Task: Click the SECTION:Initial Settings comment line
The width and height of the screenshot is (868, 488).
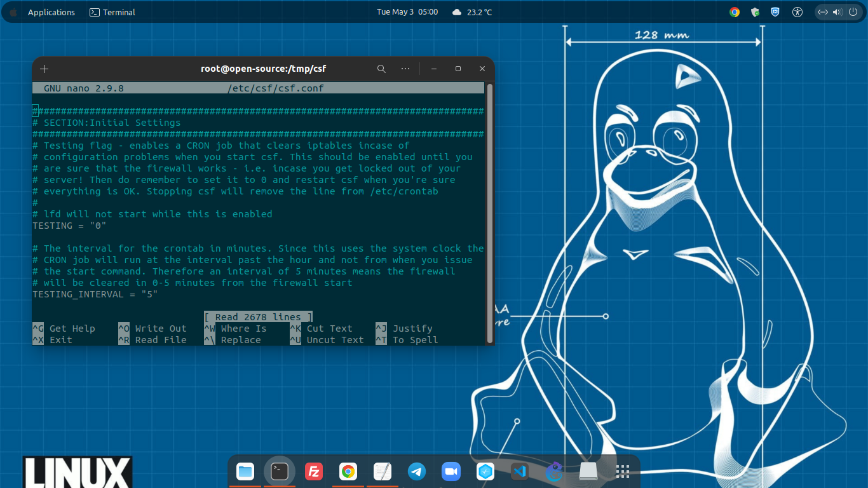Action: tap(106, 123)
